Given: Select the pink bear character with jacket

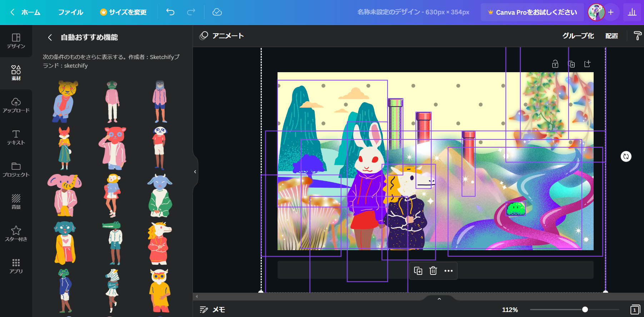Looking at the screenshot, I should tap(113, 148).
